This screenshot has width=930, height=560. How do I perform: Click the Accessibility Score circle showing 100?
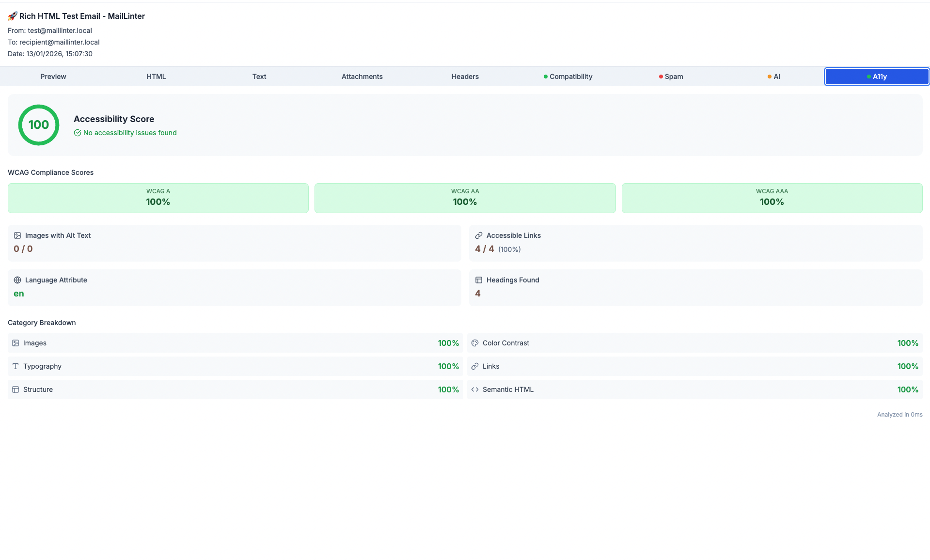point(38,124)
